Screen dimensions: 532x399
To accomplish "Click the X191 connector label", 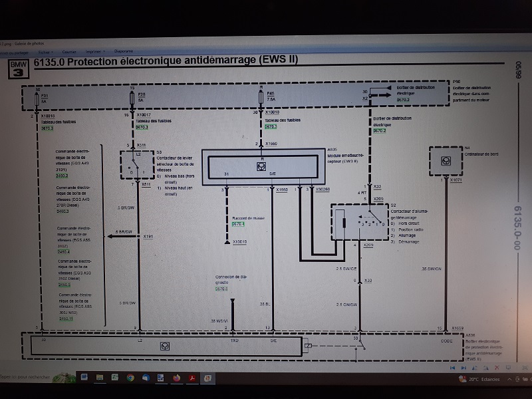I will [x=148, y=237].
